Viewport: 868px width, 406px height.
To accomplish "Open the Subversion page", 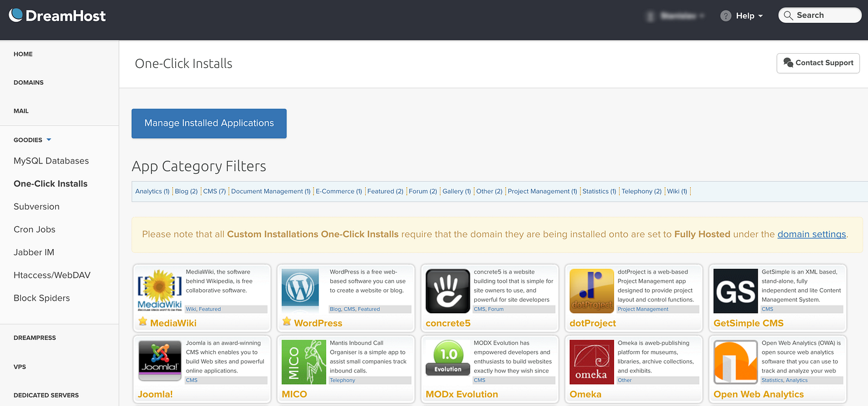I will point(36,206).
